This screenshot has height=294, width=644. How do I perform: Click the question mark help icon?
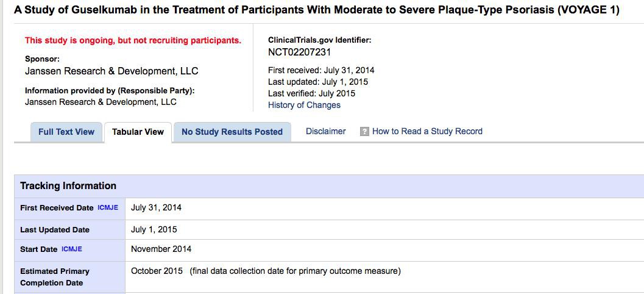coord(364,131)
